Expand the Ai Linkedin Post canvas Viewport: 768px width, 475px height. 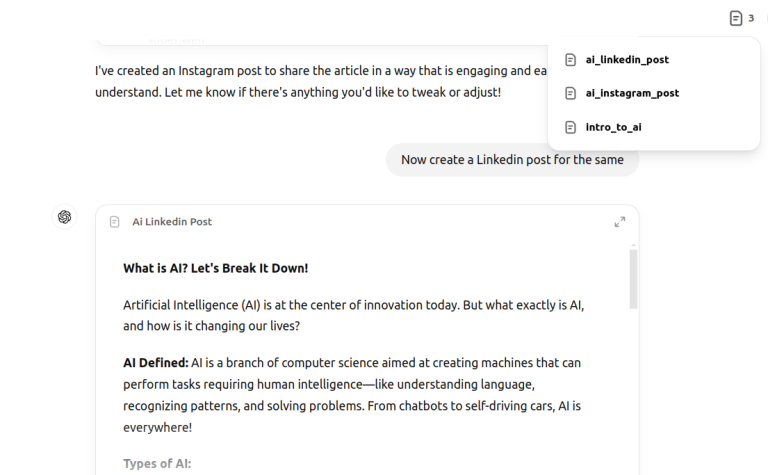point(619,222)
